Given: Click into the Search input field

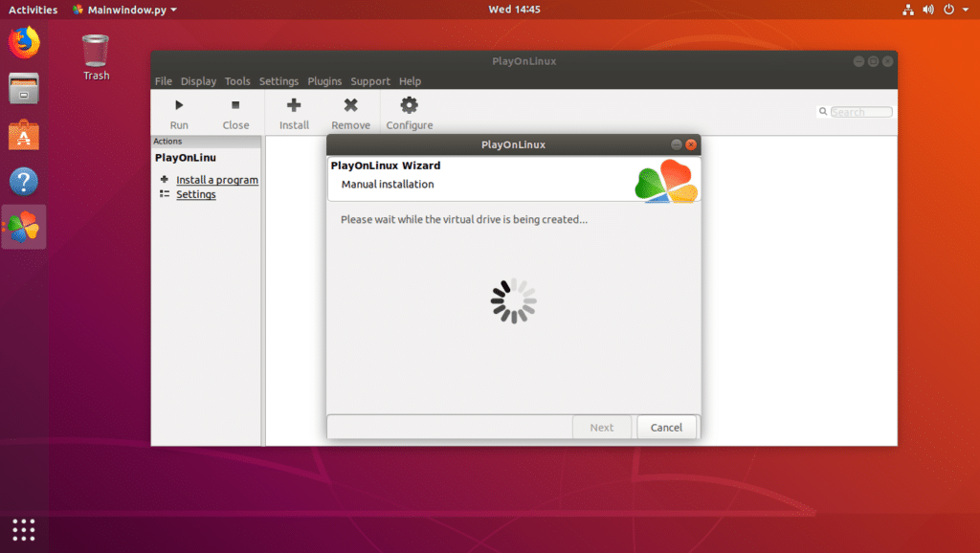Looking at the screenshot, I should (x=860, y=112).
